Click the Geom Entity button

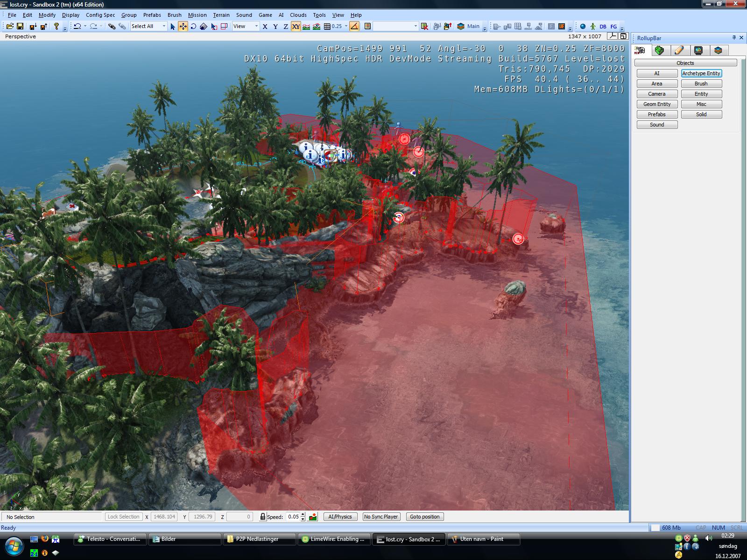657,104
